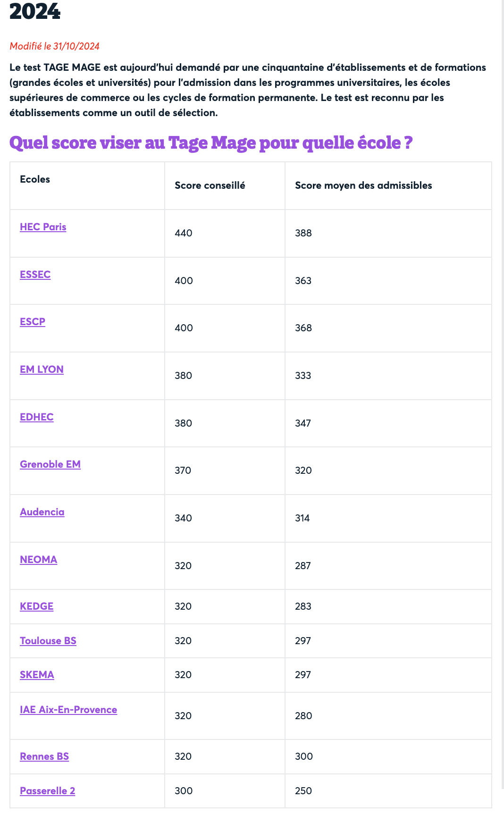The width and height of the screenshot is (504, 823).
Task: Click the page's vertical scrollbar
Action: (x=502, y=378)
